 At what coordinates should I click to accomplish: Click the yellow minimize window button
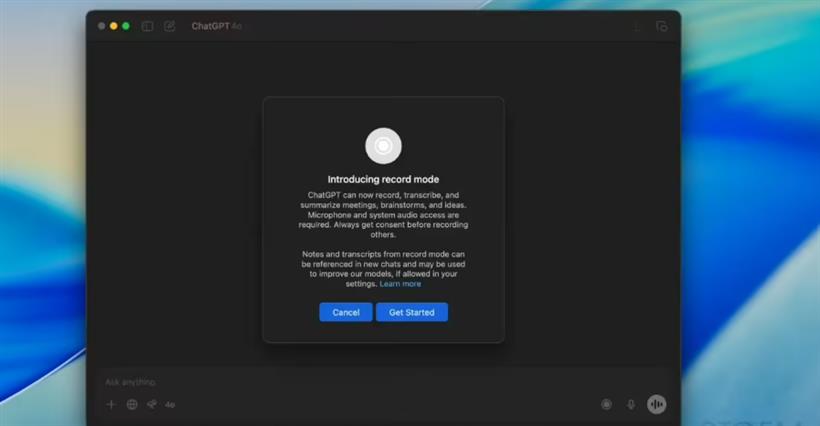tap(113, 26)
